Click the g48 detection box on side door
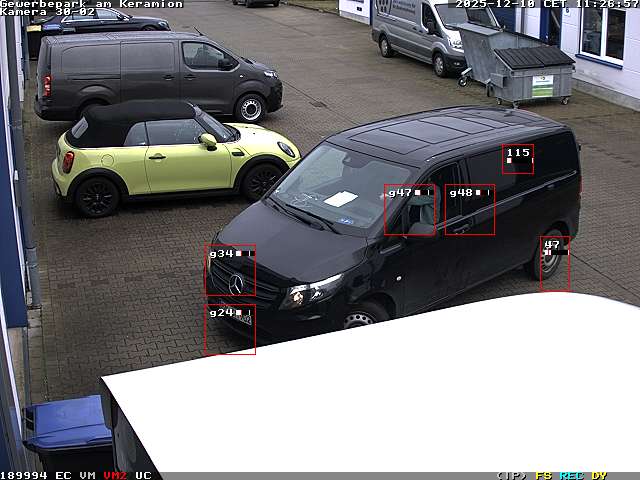 [x=470, y=210]
